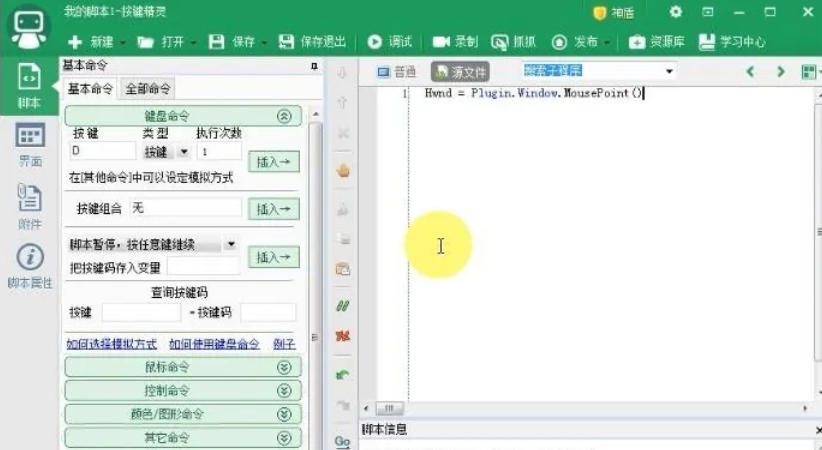
Task: Open the 资源库 resource library
Action: click(656, 42)
